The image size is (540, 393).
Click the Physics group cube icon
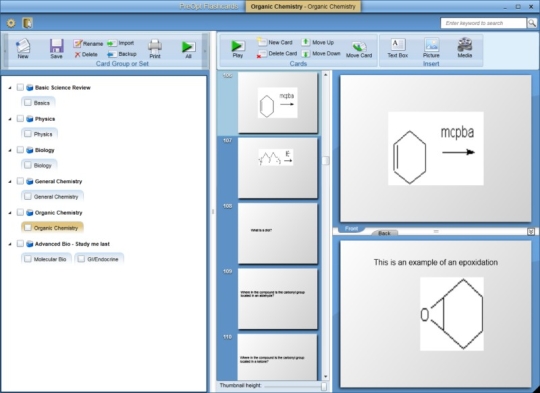pos(30,119)
